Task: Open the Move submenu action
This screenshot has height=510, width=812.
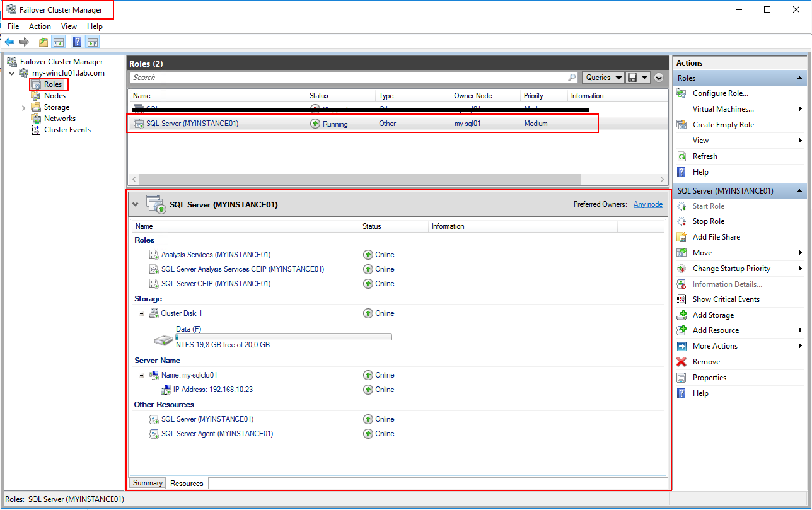Action: [740, 253]
